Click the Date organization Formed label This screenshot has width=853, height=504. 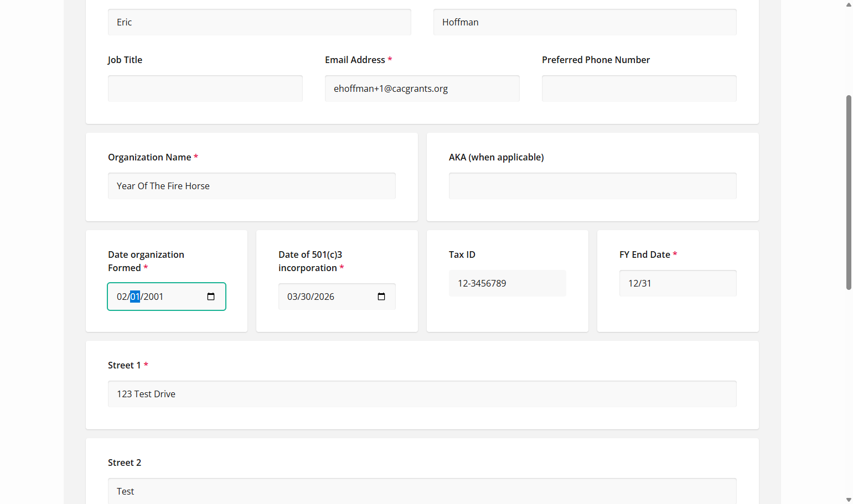tap(146, 261)
